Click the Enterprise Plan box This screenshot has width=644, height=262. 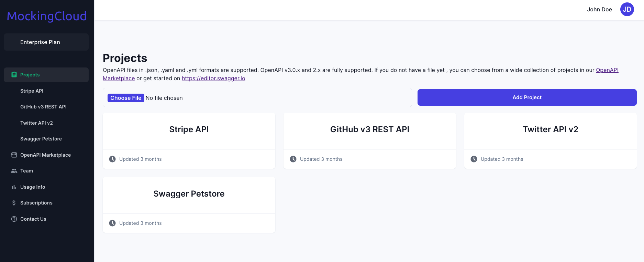pyautogui.click(x=46, y=42)
